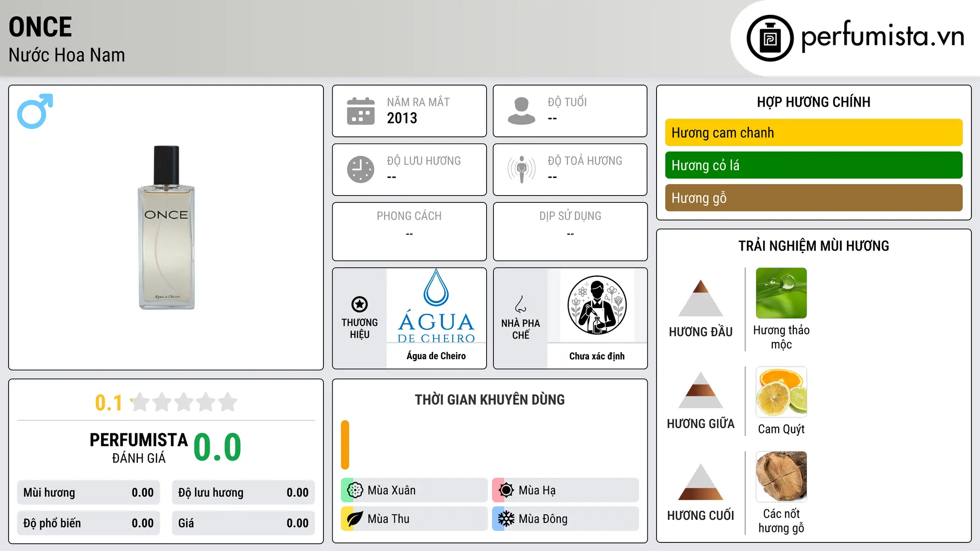The height and width of the screenshot is (551, 980).
Task: Click the Phong cách card
Action: point(409,231)
